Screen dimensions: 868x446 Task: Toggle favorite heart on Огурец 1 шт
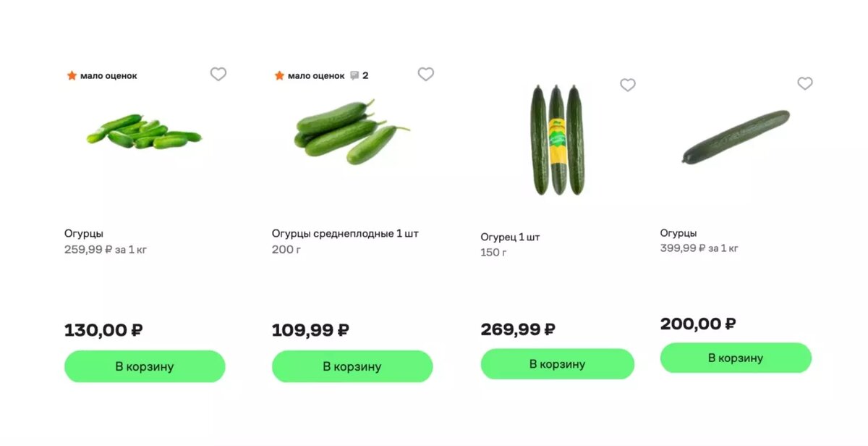[x=627, y=85]
